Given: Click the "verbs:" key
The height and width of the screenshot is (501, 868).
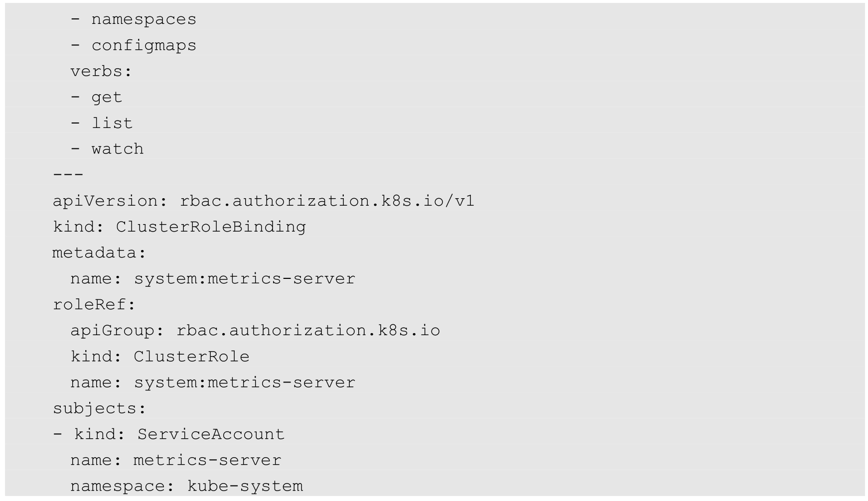Looking at the screenshot, I should click(x=101, y=71).
